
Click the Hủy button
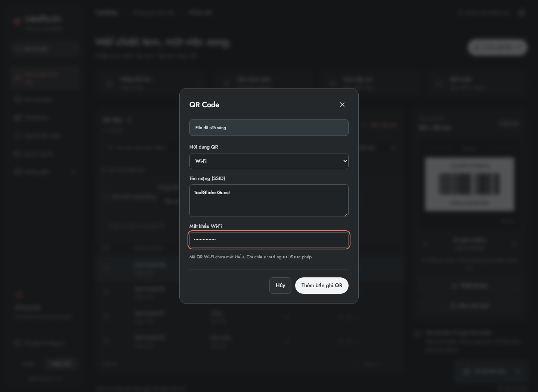[280, 286]
